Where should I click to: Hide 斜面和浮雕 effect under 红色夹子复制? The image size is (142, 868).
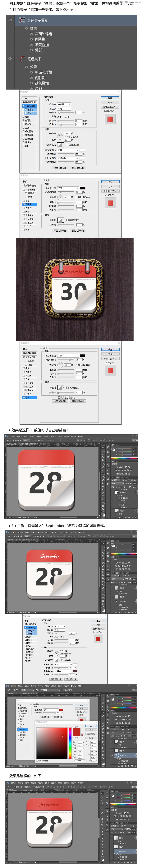point(31,34)
